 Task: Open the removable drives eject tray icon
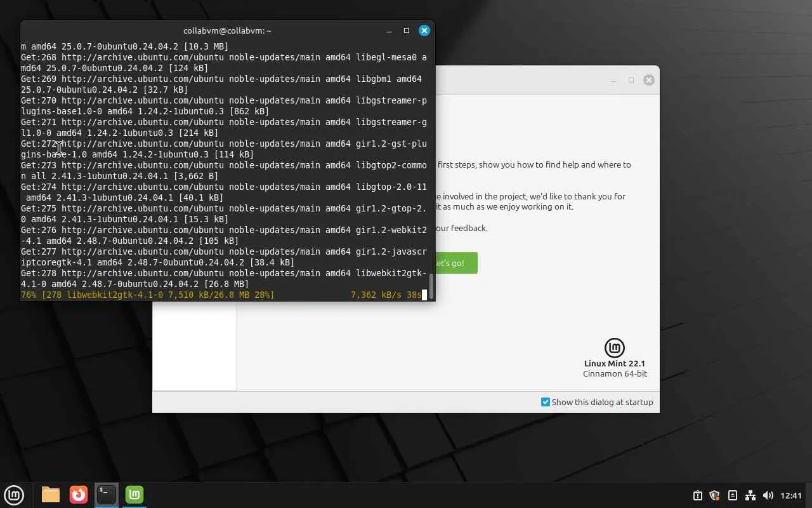coord(732,495)
